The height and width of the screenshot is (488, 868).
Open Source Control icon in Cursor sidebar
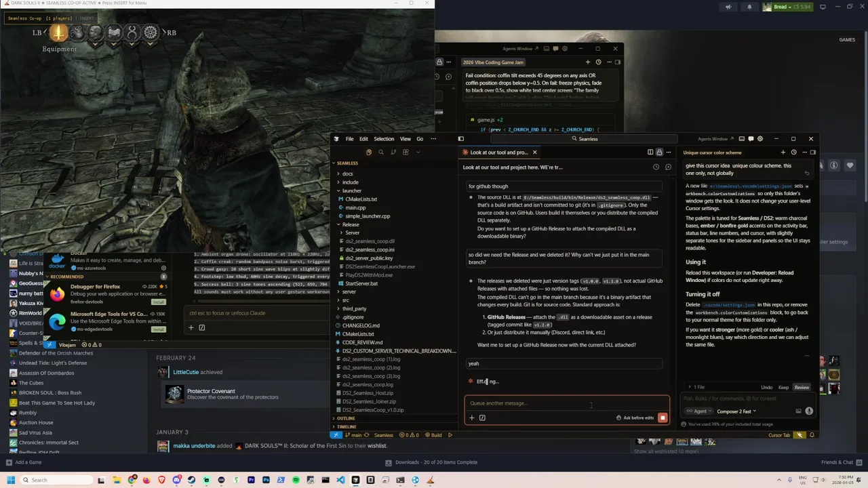pos(393,152)
